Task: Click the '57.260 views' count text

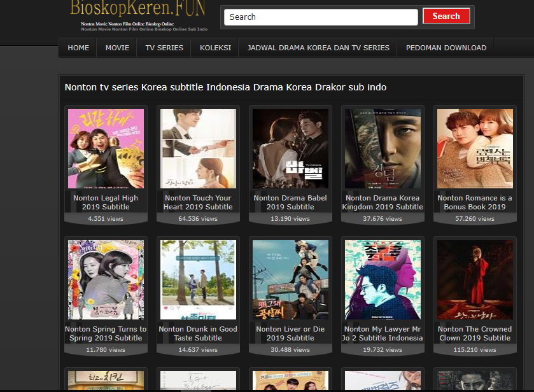Action: (475, 219)
